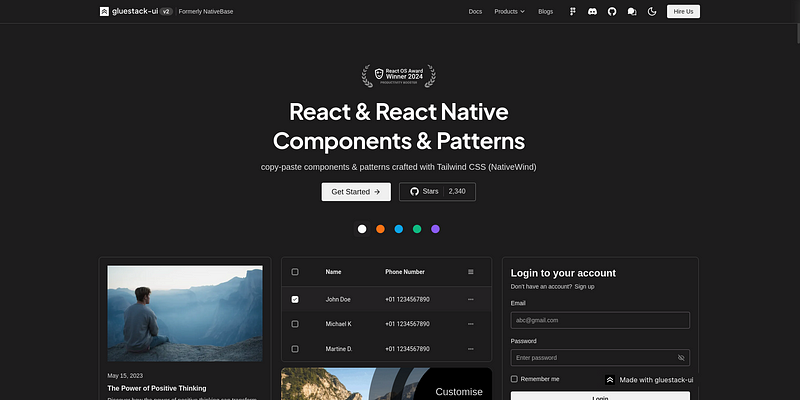This screenshot has height=400, width=800.
Task: Click the gluestack-ui logo icon
Action: click(104, 11)
